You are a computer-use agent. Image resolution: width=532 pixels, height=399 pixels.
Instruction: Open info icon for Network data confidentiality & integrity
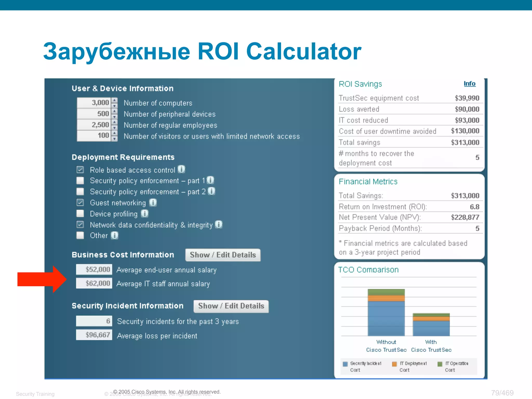click(x=219, y=224)
